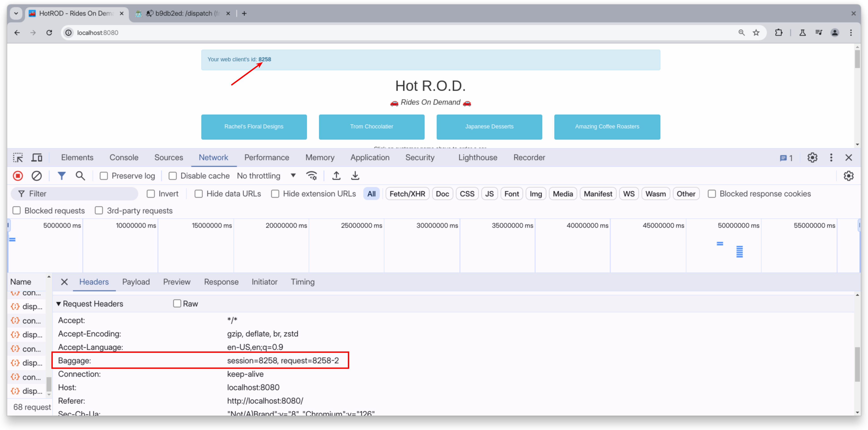Viewport: 868px width, 430px height.
Task: Switch to the Payload tab
Action: [136, 282]
